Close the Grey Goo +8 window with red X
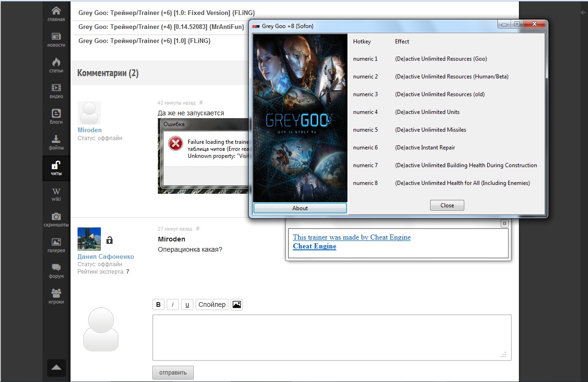 coord(533,24)
